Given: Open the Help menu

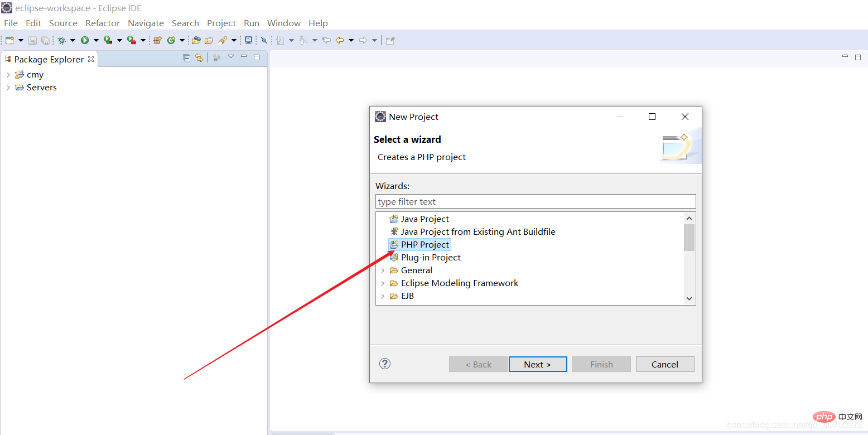Looking at the screenshot, I should pos(318,23).
